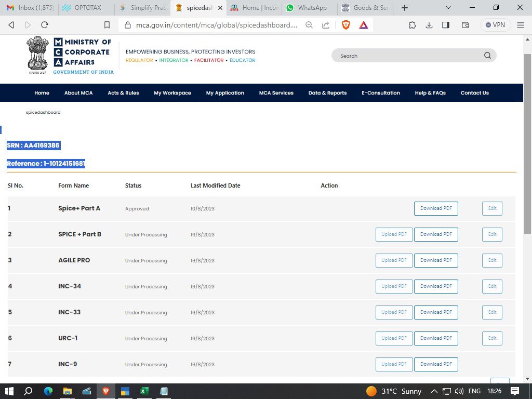Upload PDF for INC-33
532x399 pixels.
tap(394, 312)
